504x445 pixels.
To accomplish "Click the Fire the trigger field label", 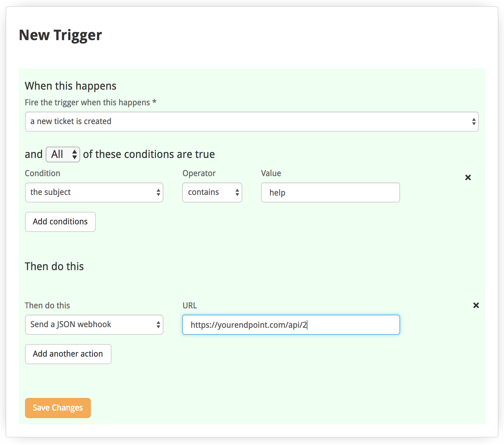I will point(90,102).
